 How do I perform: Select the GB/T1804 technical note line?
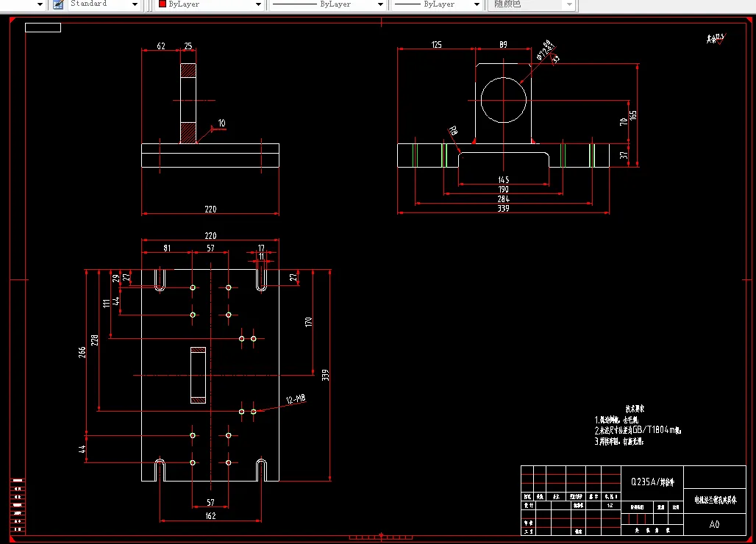(638, 430)
